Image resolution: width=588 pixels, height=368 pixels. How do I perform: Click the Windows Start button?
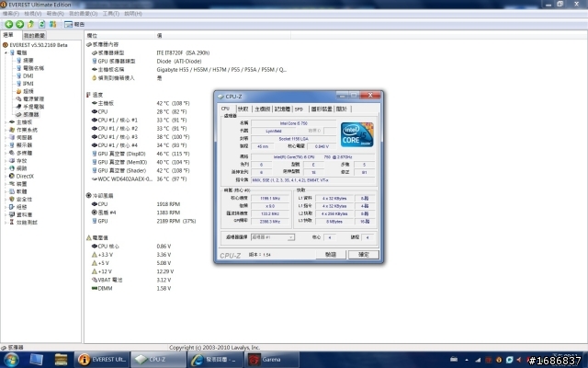[10, 360]
